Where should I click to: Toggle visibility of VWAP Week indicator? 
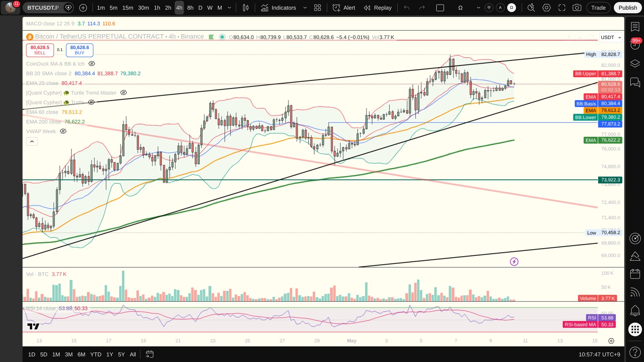(63, 131)
